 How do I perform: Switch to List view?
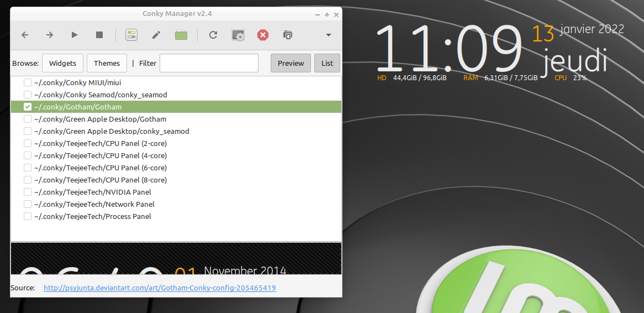pyautogui.click(x=328, y=63)
